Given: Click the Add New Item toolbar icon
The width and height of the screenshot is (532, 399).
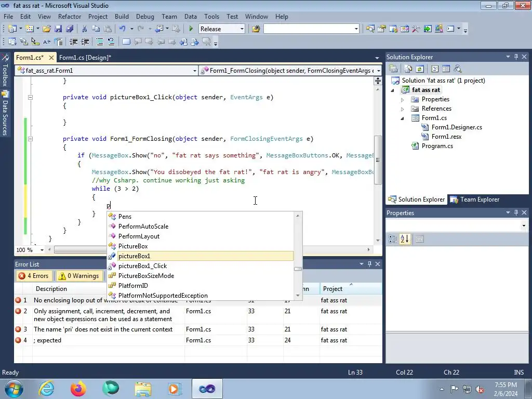Looking at the screenshot, I should 30,29.
